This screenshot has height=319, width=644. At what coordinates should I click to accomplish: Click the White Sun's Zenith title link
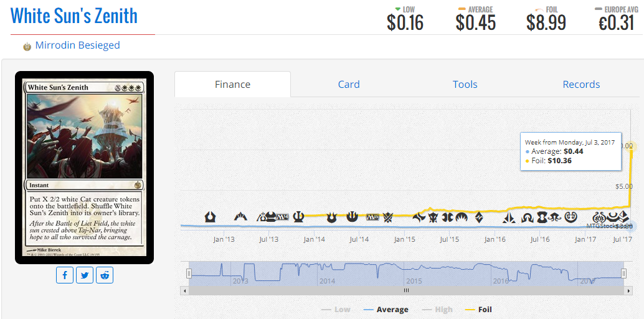(74, 16)
